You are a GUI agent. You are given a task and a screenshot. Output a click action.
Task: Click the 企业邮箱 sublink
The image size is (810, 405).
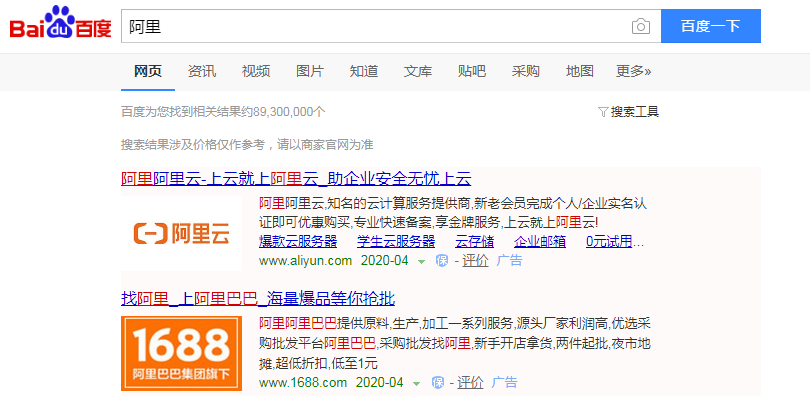[540, 242]
